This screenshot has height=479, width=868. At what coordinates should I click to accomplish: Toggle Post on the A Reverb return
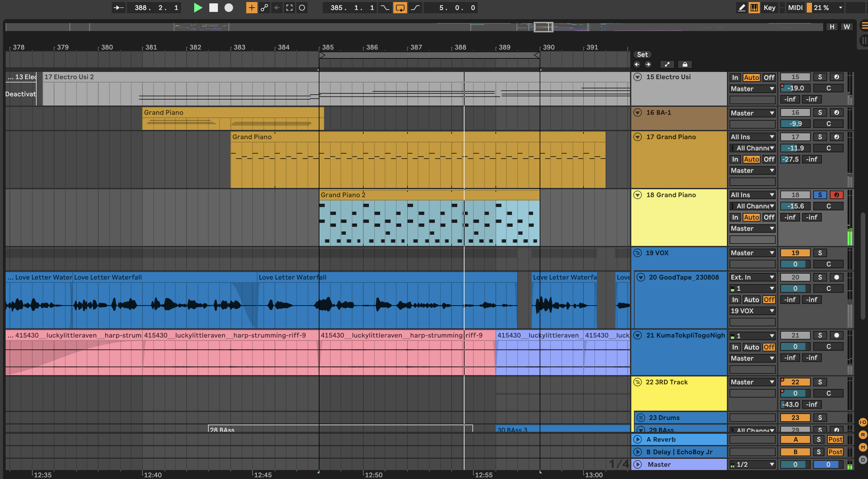(x=835, y=439)
